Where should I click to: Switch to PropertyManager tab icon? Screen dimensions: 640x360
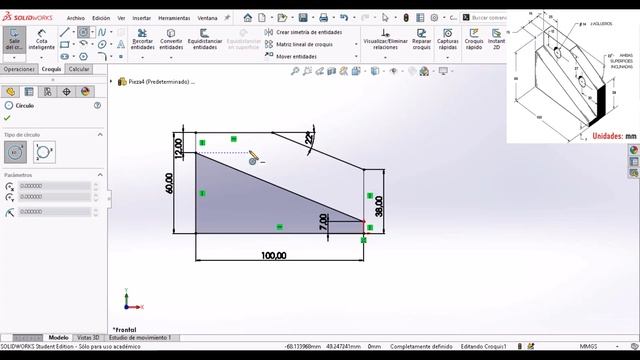29,91
